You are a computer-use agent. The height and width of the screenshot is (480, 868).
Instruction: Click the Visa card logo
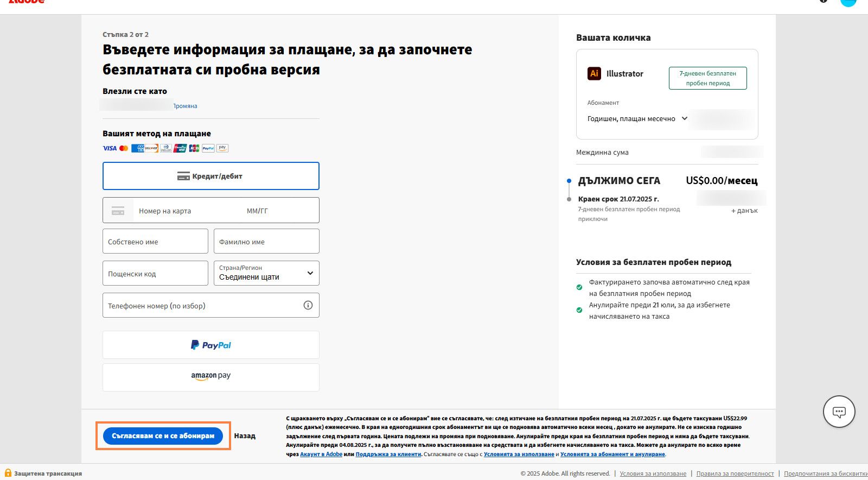[110, 148]
